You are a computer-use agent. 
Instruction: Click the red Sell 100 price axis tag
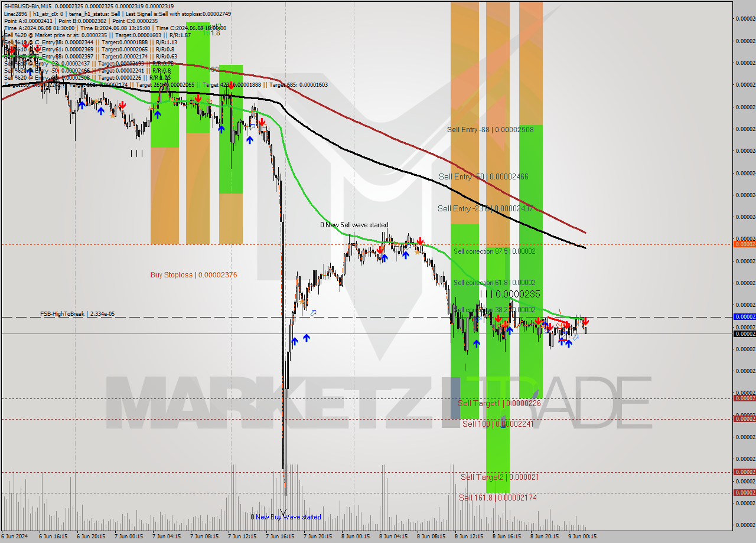(744, 419)
